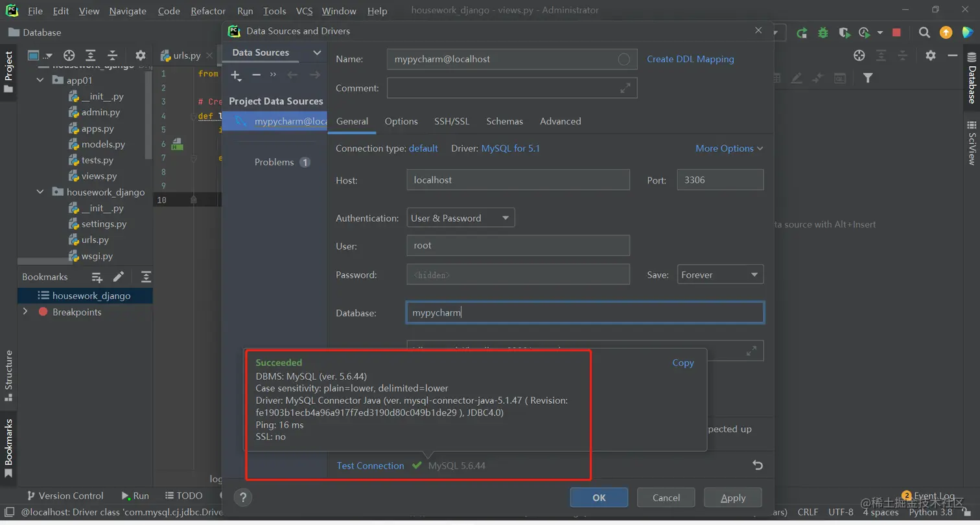Click the profiler run icon
The image size is (980, 525).
pyautogui.click(x=864, y=32)
